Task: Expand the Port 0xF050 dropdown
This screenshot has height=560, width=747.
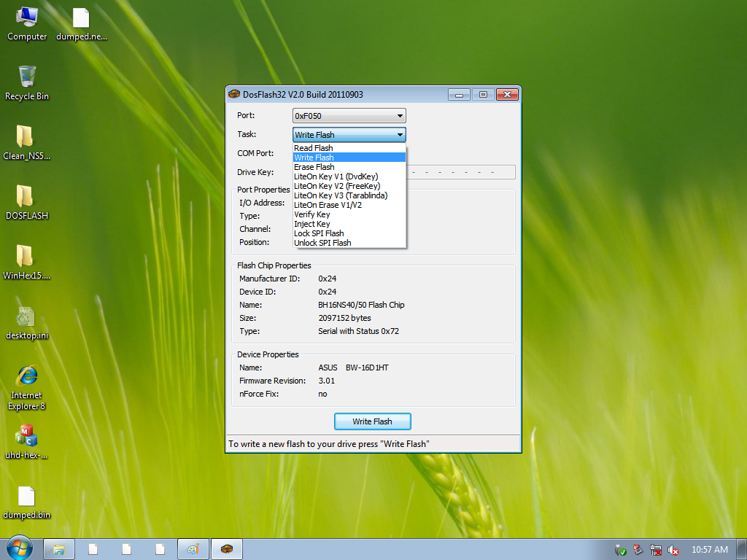Action: click(399, 116)
